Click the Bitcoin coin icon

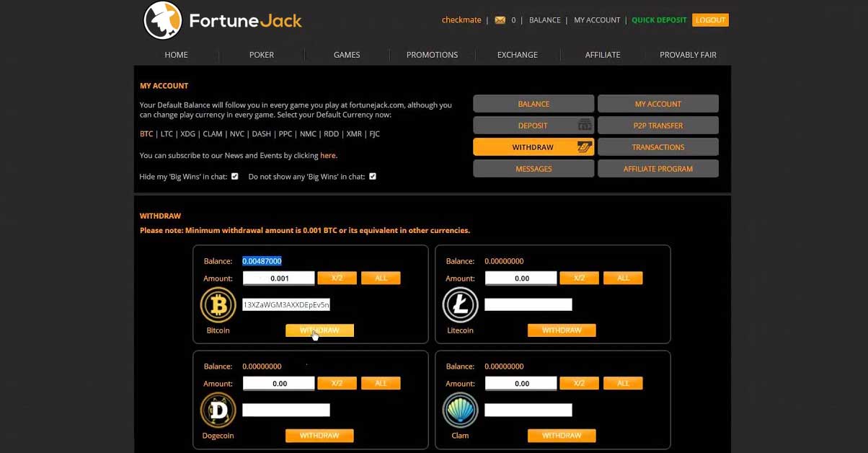coord(218,305)
